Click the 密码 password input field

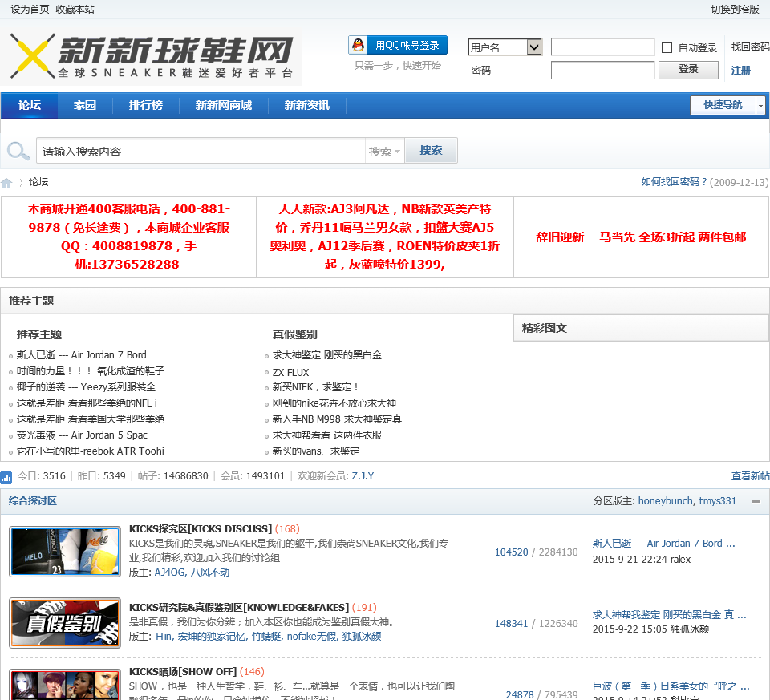click(602, 71)
